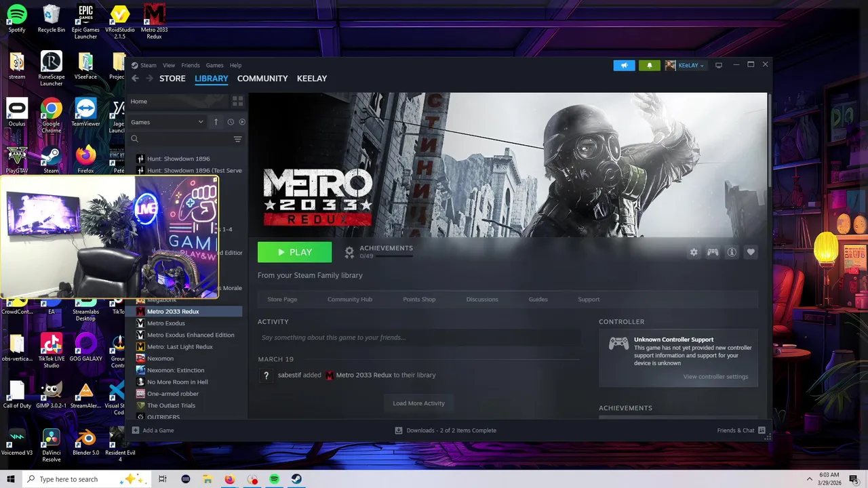Open the library collections grid view icon
Viewport: 868px width, 488px height.
point(237,101)
